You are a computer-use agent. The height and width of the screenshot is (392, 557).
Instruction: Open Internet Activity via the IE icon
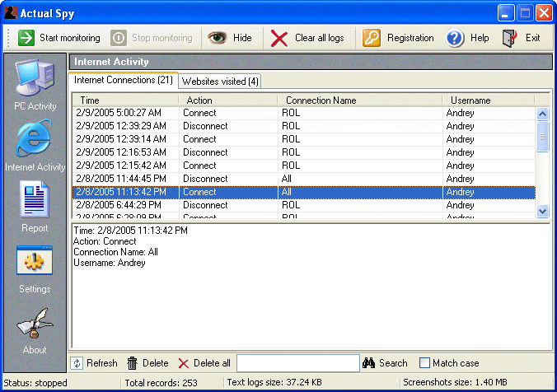[34, 138]
